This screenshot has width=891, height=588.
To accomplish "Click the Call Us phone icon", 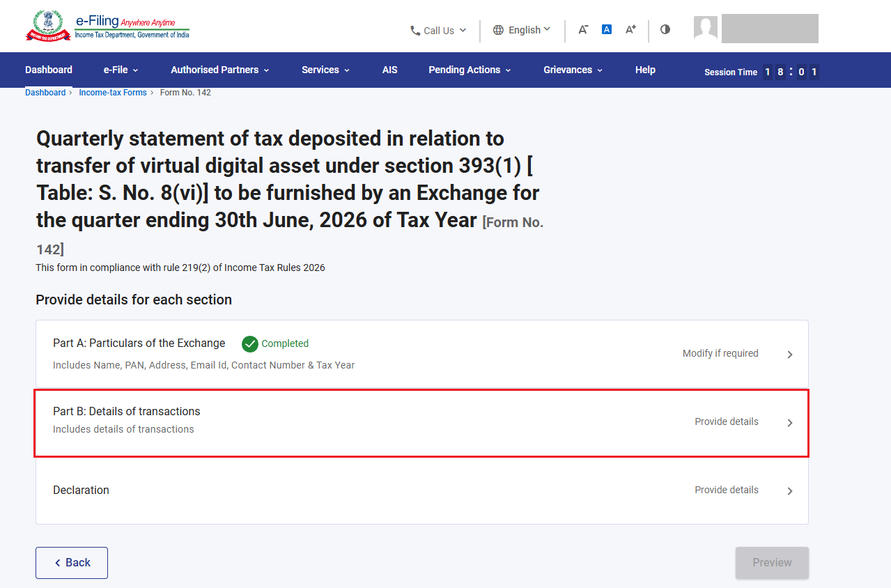I will 415,31.
